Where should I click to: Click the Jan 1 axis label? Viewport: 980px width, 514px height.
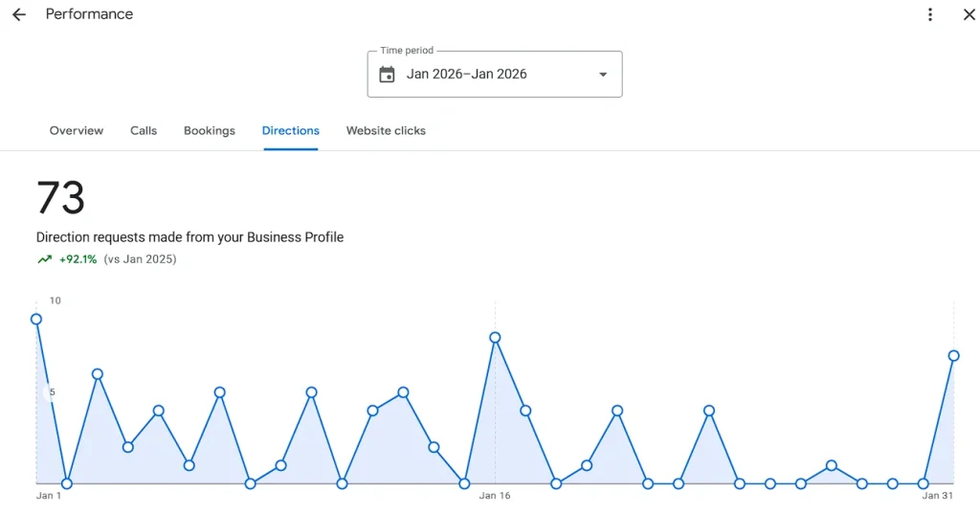point(49,496)
